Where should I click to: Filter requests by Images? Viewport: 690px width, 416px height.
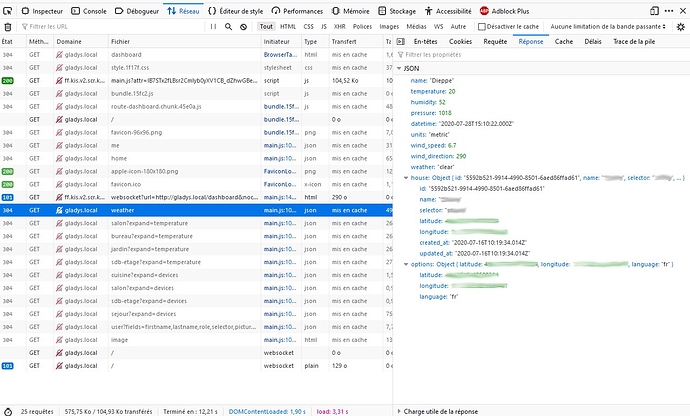click(x=389, y=26)
